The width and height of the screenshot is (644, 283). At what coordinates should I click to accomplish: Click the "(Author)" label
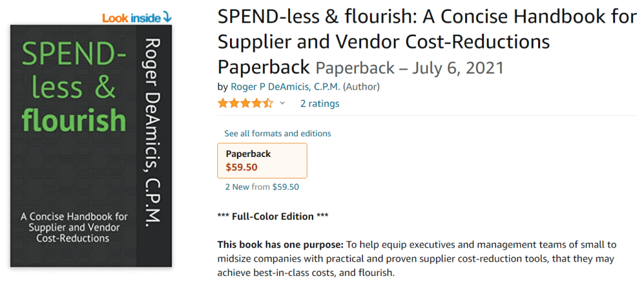pyautogui.click(x=361, y=86)
